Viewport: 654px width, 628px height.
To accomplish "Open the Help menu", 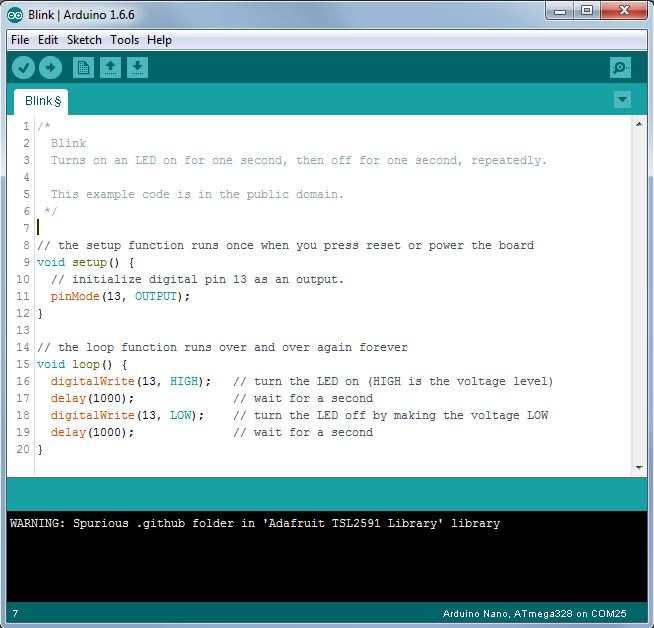I will [x=159, y=40].
